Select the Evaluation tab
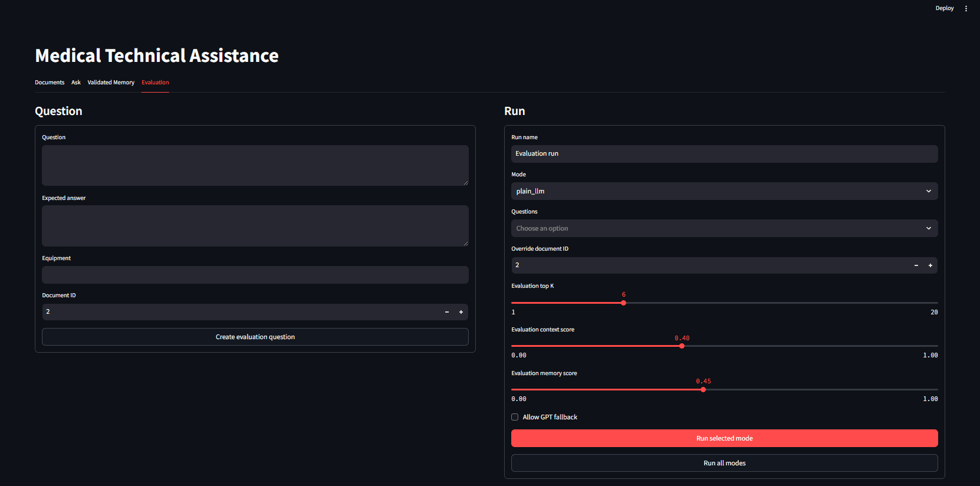 [x=155, y=83]
